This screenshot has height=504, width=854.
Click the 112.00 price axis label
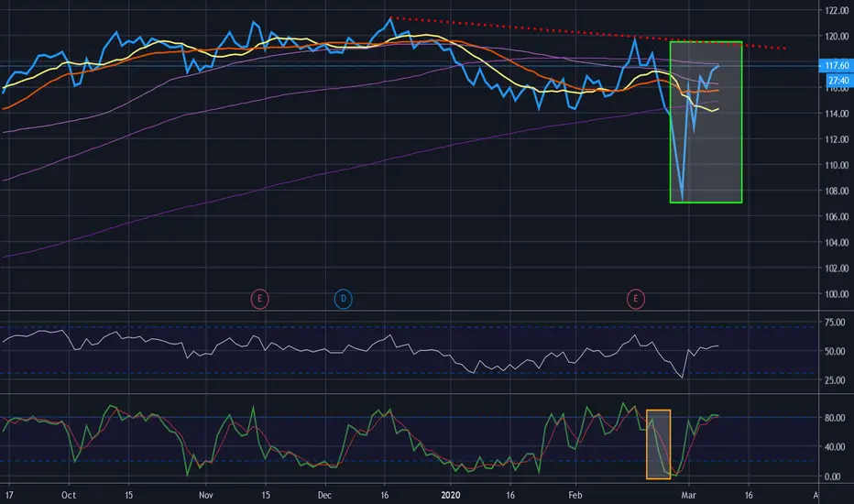[x=837, y=139]
